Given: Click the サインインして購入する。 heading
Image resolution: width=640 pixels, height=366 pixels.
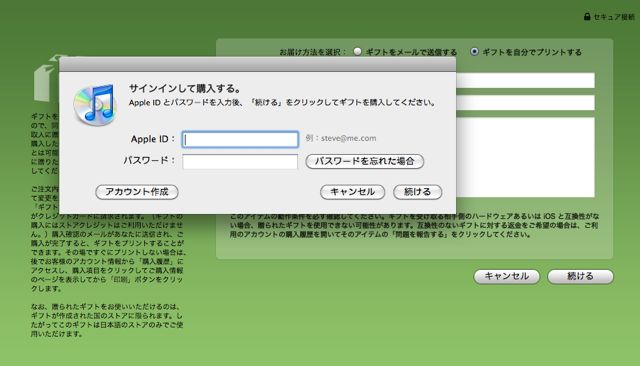Looking at the screenshot, I should pyautogui.click(x=185, y=88).
